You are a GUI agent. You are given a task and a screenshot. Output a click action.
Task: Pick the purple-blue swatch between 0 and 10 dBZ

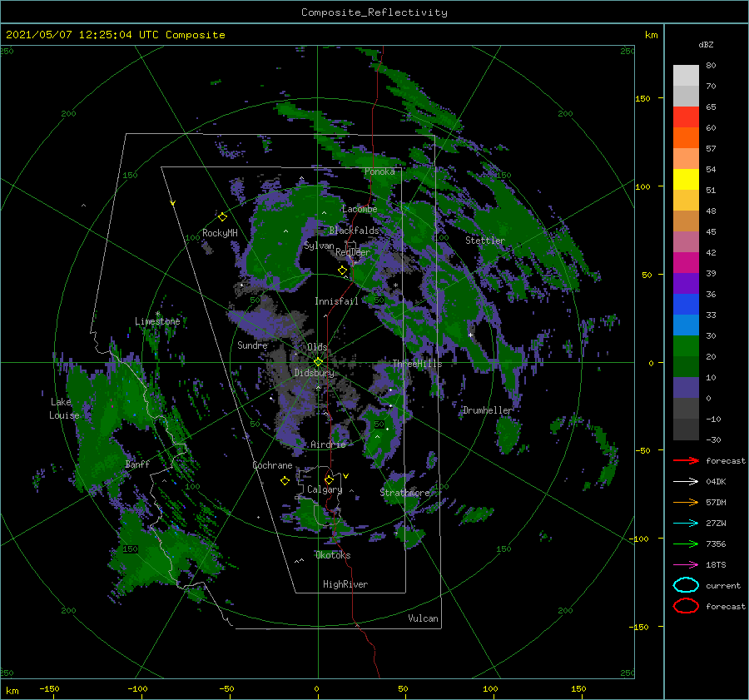pyautogui.click(x=686, y=388)
